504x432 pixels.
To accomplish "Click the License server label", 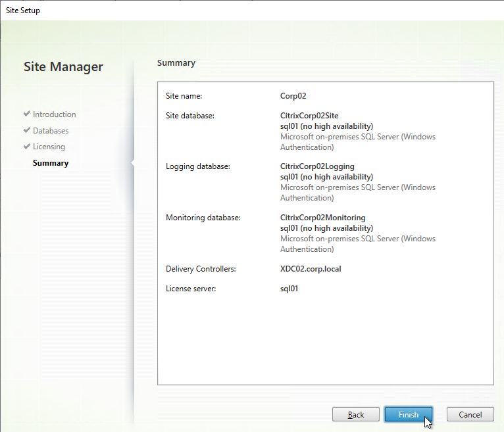I will click(x=191, y=289).
